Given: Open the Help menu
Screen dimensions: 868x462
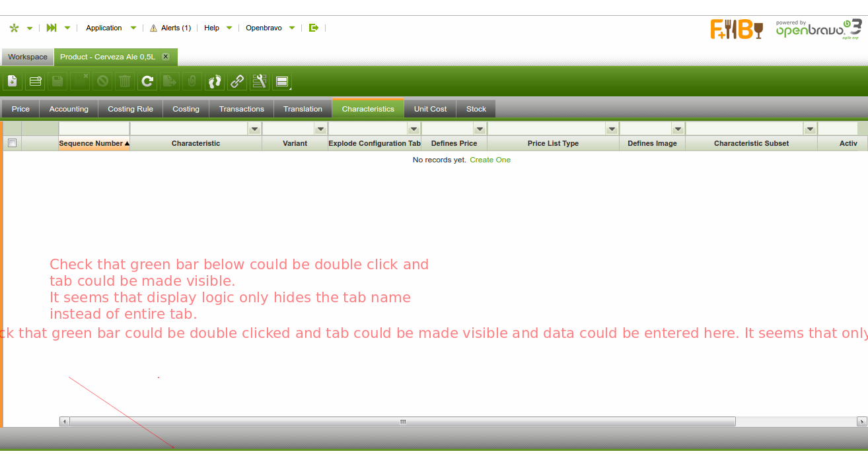Looking at the screenshot, I should tap(211, 28).
